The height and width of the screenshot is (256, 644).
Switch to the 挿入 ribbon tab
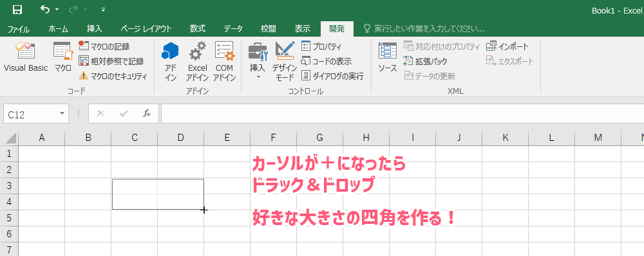95,29
